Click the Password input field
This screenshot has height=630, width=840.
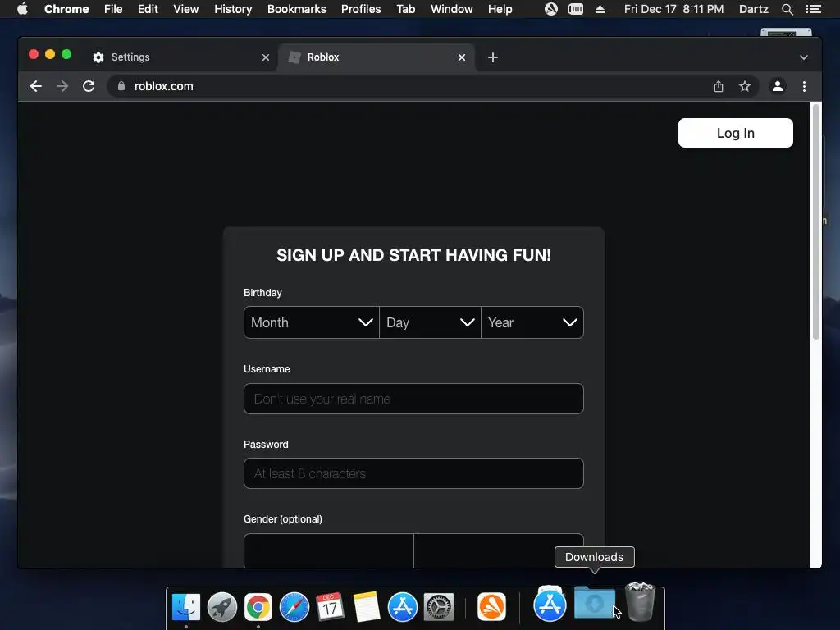coord(413,473)
